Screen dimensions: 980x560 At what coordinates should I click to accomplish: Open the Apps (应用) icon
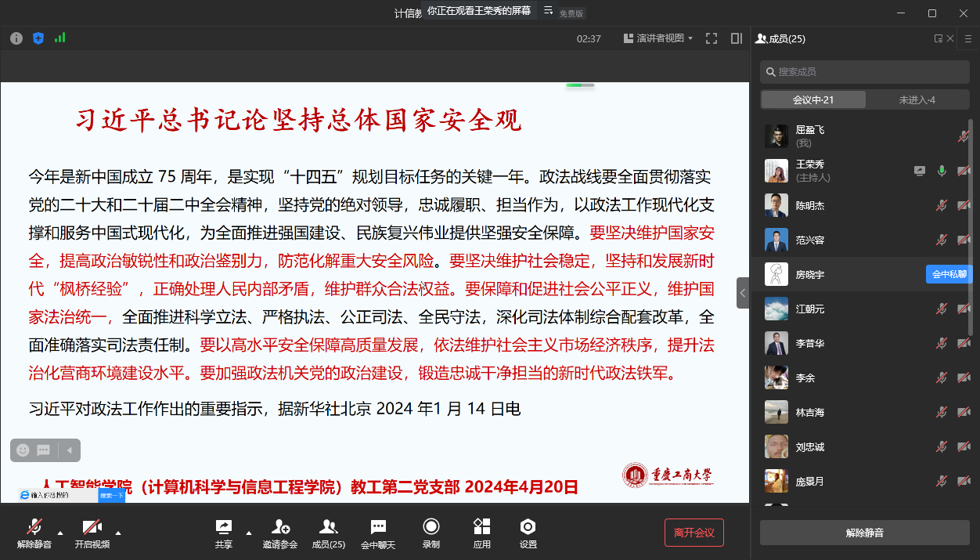click(481, 533)
